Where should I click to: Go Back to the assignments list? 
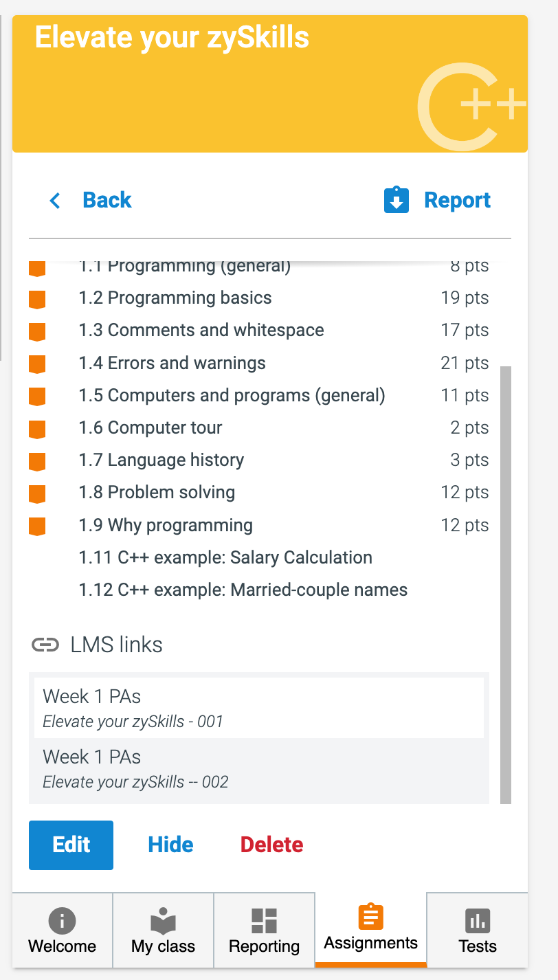[90, 200]
